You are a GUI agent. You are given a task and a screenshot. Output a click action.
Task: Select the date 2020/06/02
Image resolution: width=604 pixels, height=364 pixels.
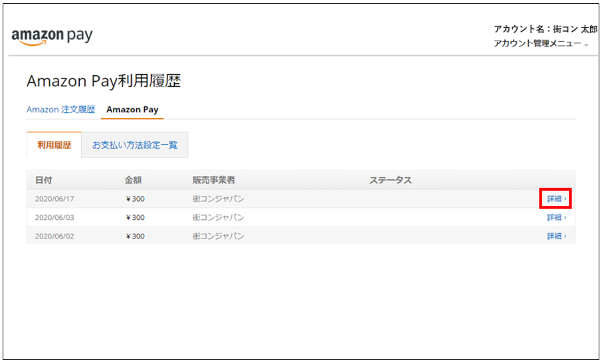54,236
